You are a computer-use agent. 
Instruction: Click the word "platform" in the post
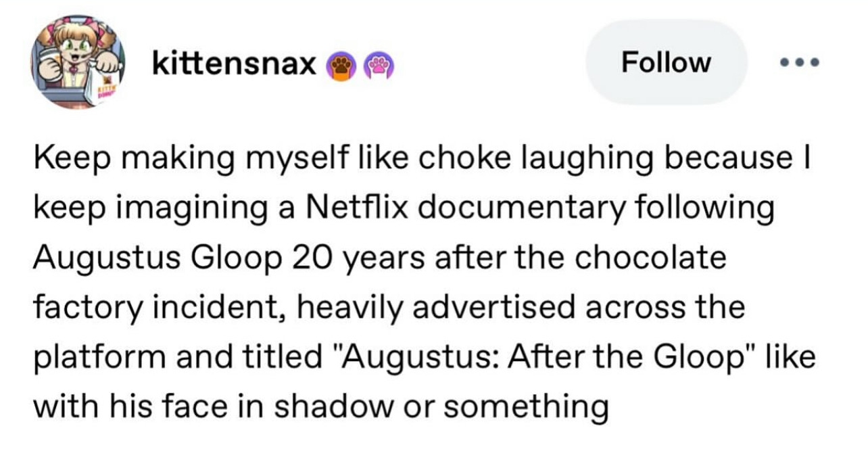(80, 358)
